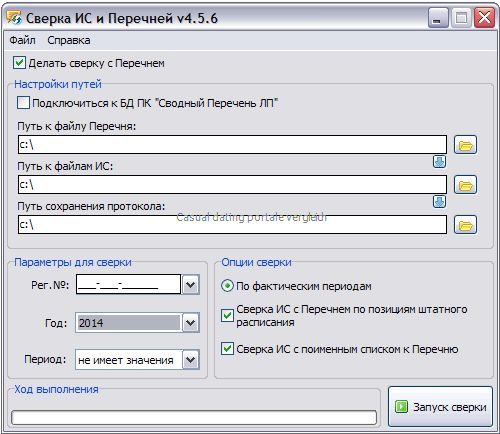This screenshot has width=500, height=434.
Task: Open the Рег.№ dropdown list
Action: pyautogui.click(x=191, y=285)
